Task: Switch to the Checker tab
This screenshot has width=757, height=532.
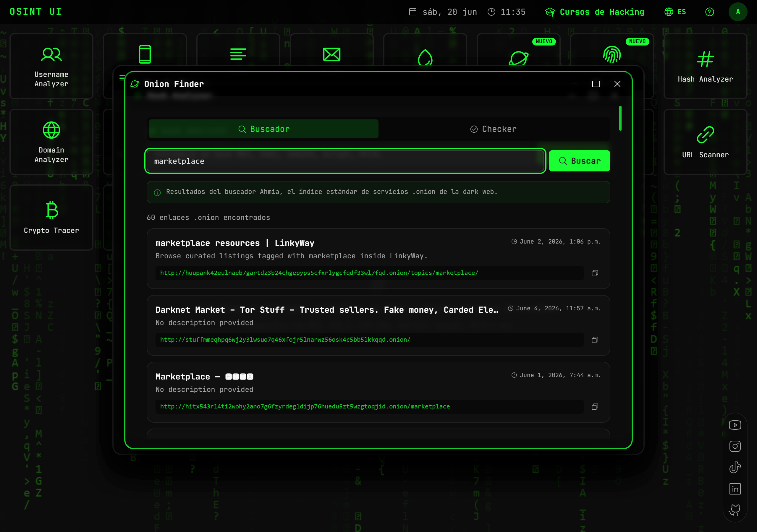Action: coord(493,129)
